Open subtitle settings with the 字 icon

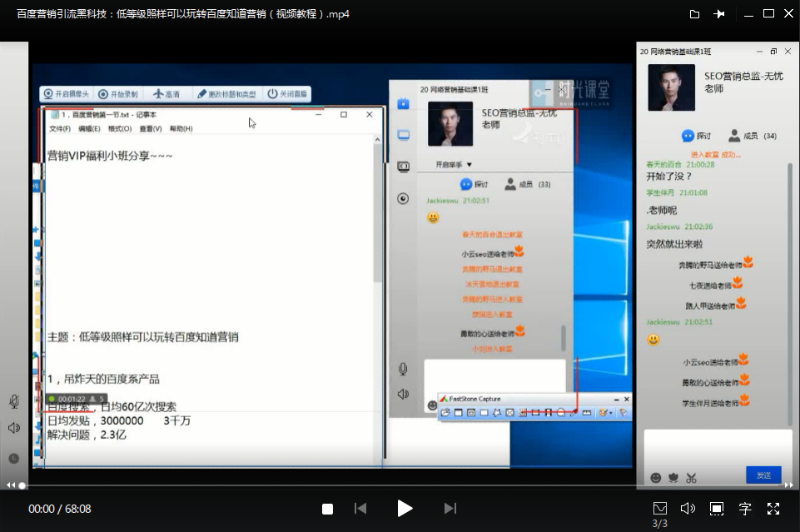(745, 508)
